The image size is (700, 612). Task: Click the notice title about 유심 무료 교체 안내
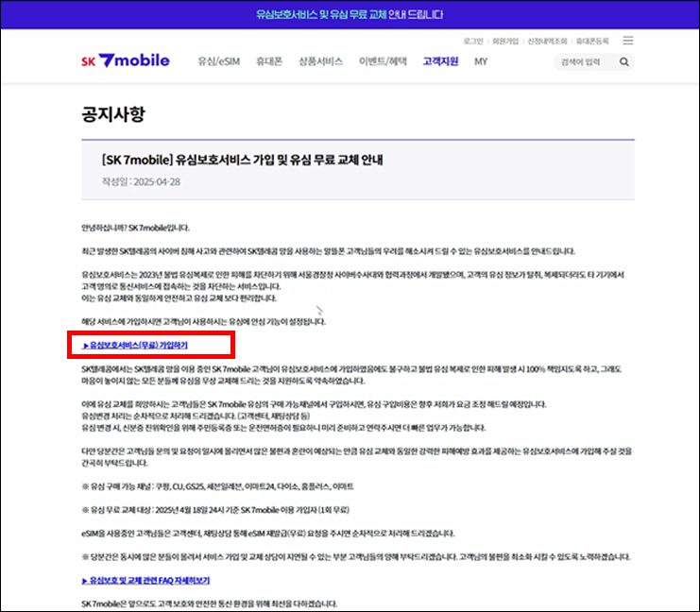click(x=243, y=160)
